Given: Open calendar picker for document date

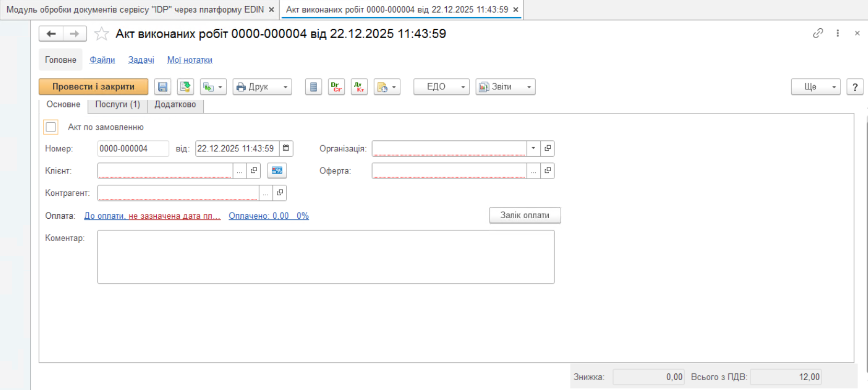Looking at the screenshot, I should pos(286,149).
